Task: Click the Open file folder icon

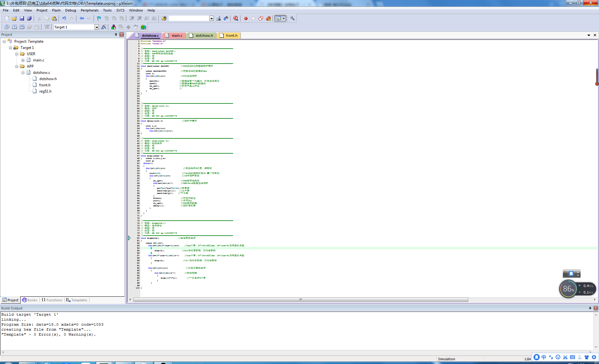Action: [x=14, y=18]
